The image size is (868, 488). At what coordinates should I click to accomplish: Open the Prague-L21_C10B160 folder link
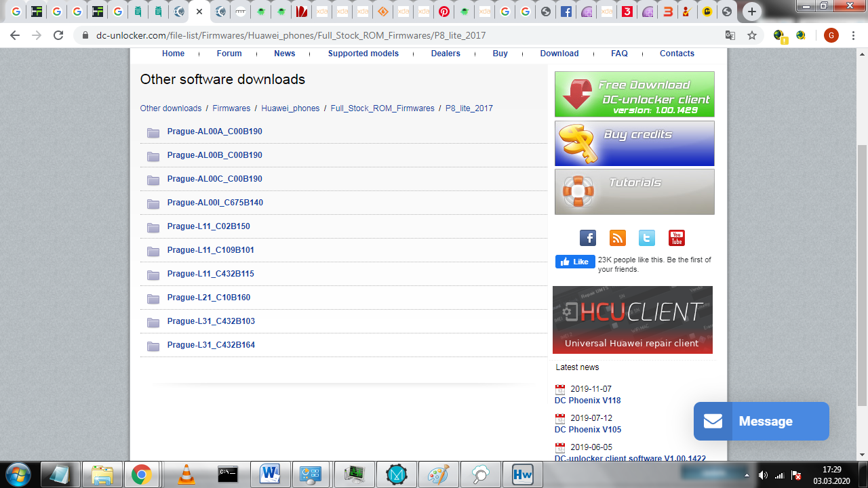208,298
